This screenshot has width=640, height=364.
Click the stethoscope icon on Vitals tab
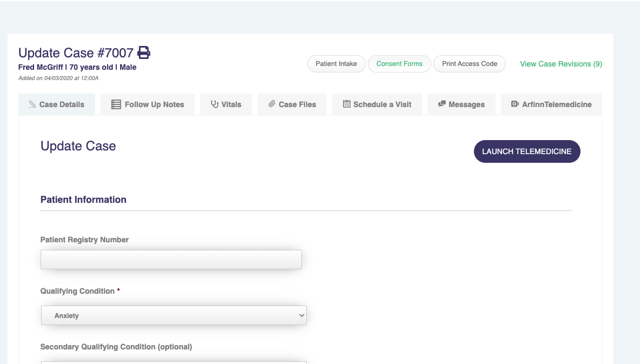pos(215,104)
